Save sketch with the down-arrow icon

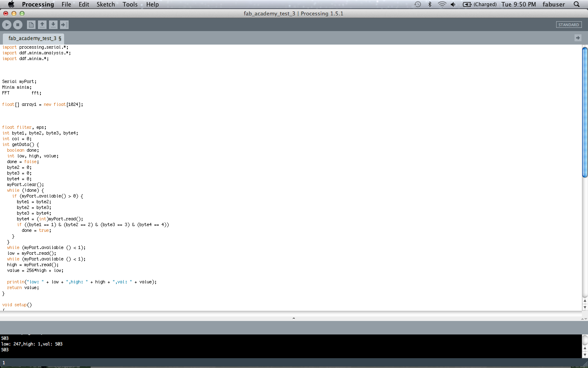pos(53,25)
